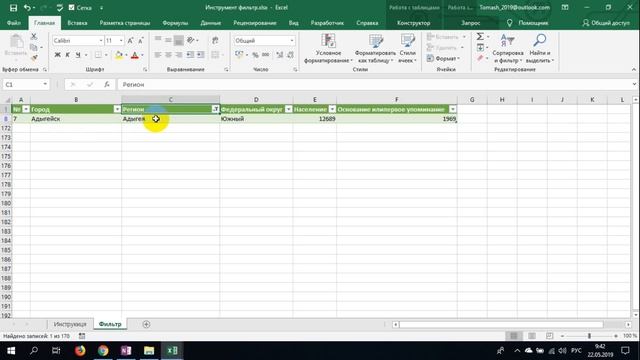Cut selection with scissors icon
The width and height of the screenshot is (640, 360).
click(x=34, y=37)
